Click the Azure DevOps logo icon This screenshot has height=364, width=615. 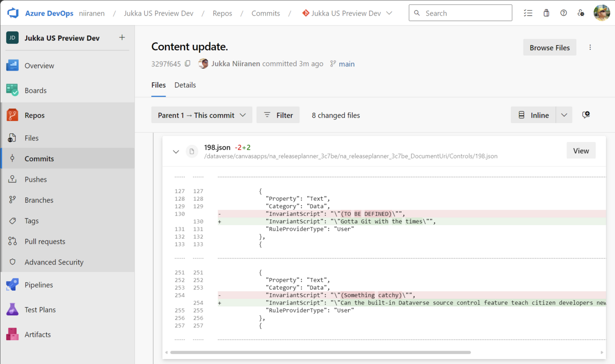pos(13,13)
